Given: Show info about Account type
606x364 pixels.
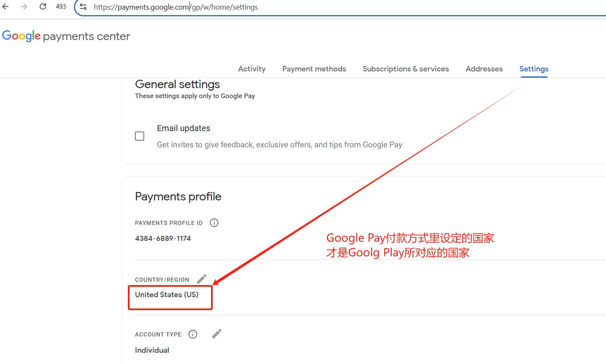Looking at the screenshot, I should tap(193, 334).
